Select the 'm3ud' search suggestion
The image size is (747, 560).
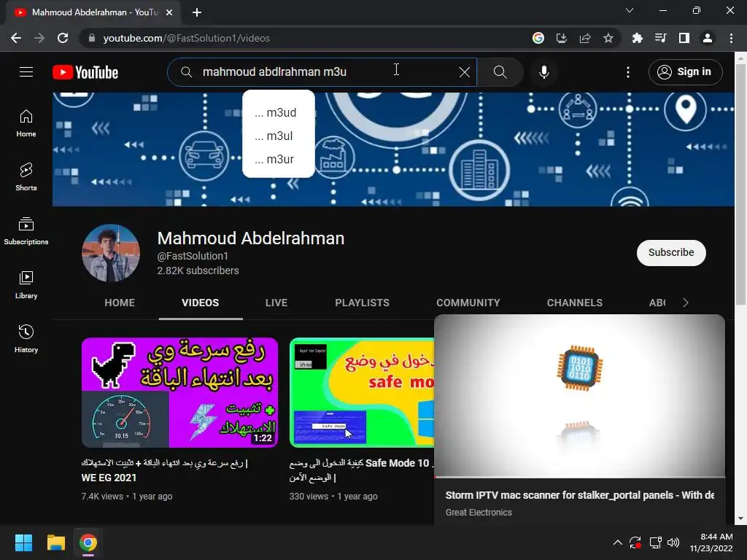(278, 112)
